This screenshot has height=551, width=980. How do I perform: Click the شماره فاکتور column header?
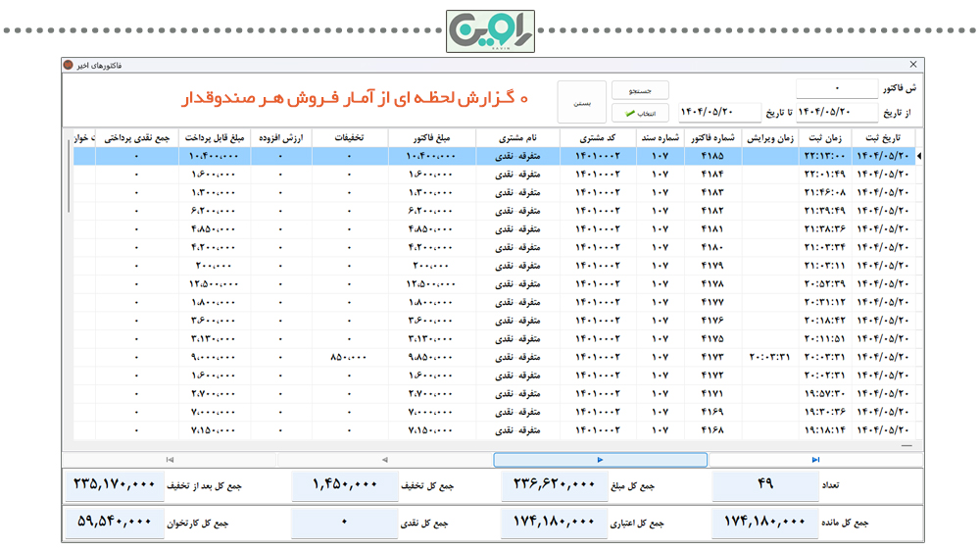pos(712,138)
